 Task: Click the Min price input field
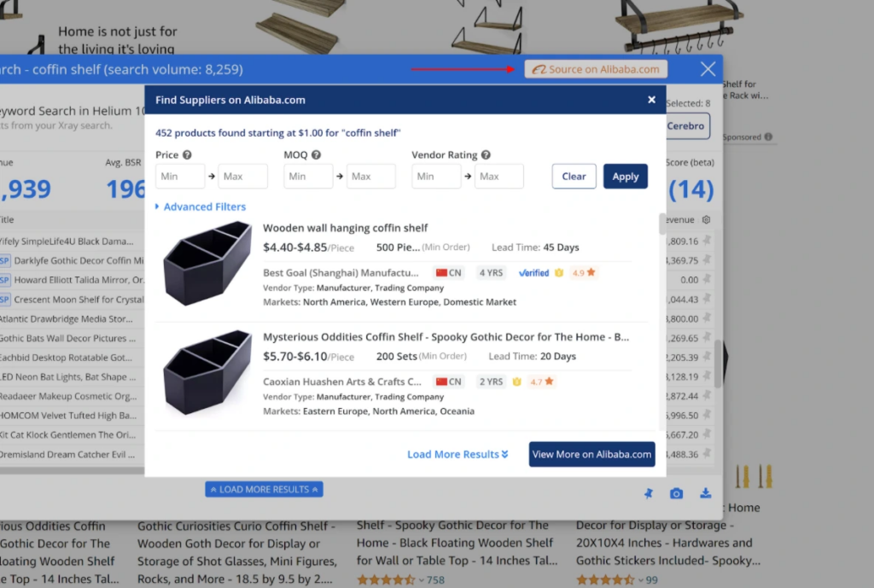[179, 176]
